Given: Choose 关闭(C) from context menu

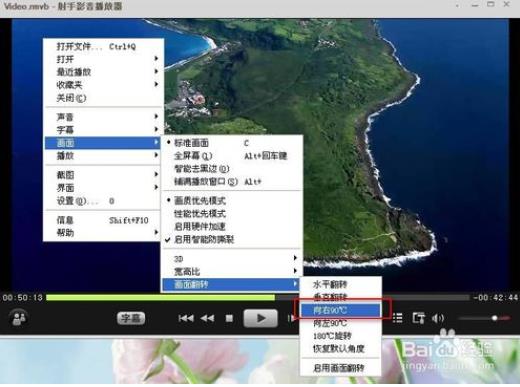Looking at the screenshot, I should click(x=104, y=98).
